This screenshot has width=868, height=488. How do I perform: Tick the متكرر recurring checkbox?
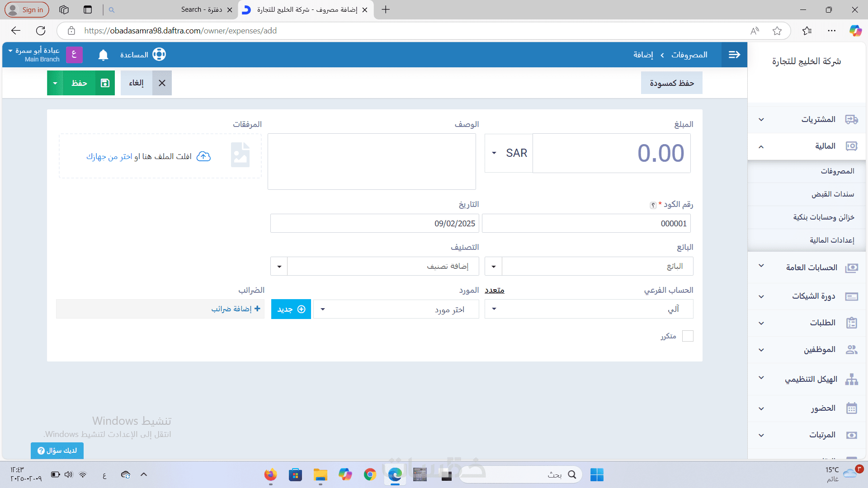[x=687, y=336]
